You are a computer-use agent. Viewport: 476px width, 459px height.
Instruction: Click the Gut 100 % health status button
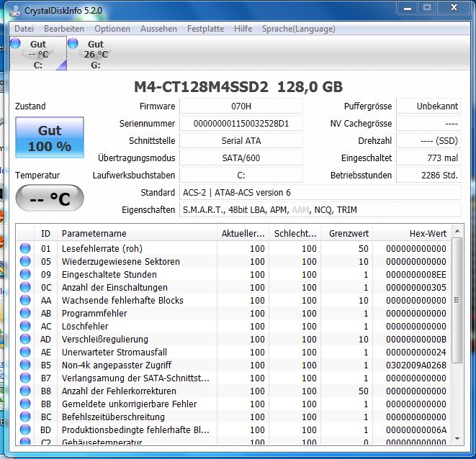click(50, 137)
